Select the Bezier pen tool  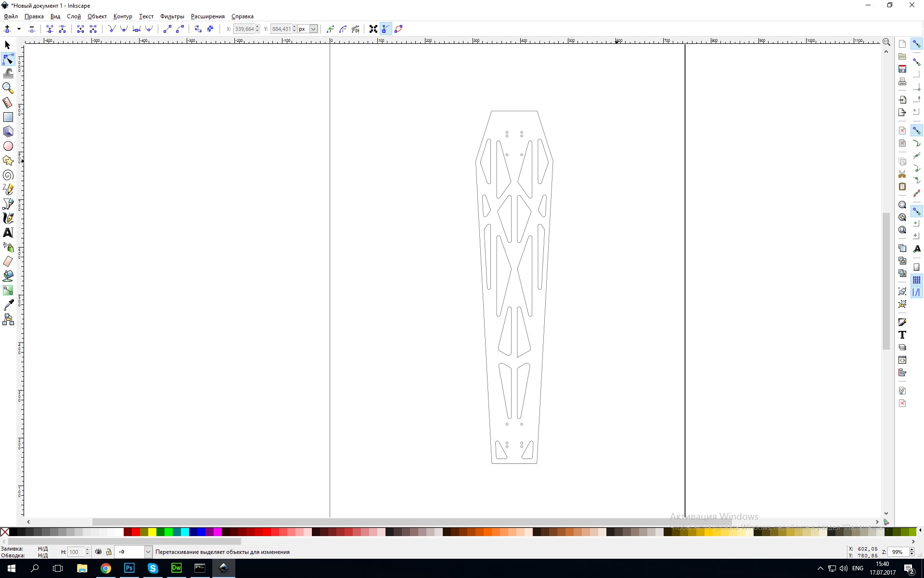(8, 204)
